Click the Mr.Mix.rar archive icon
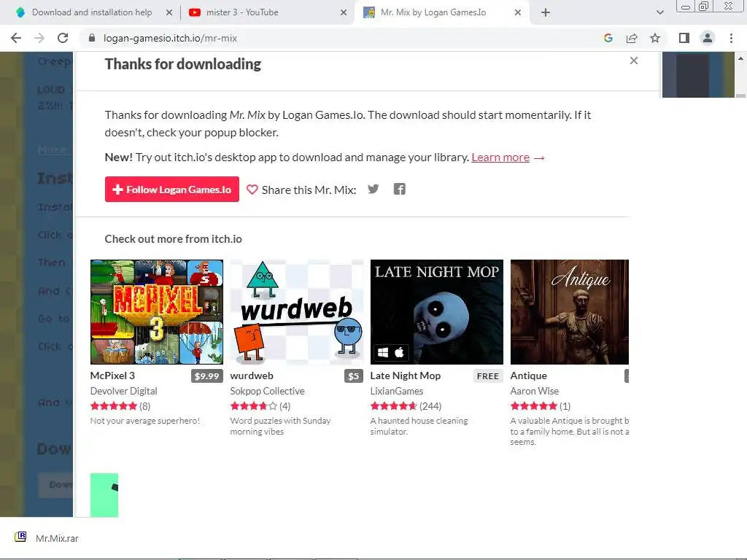The width and height of the screenshot is (747, 560). coord(20,537)
